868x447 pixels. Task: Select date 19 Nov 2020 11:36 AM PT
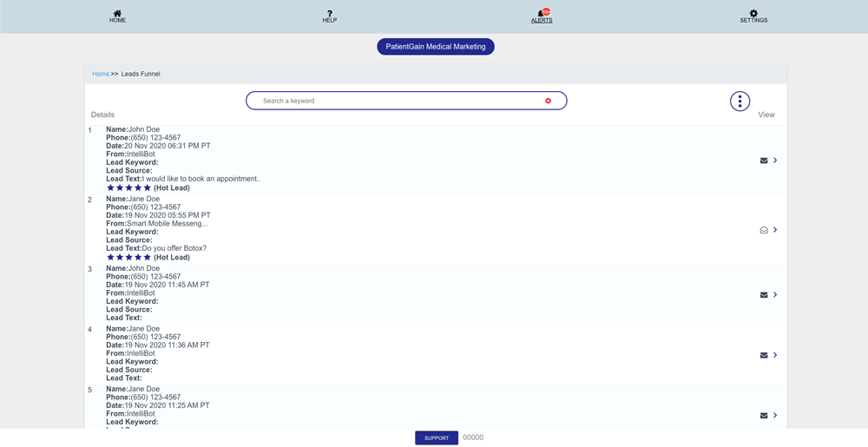coord(167,345)
